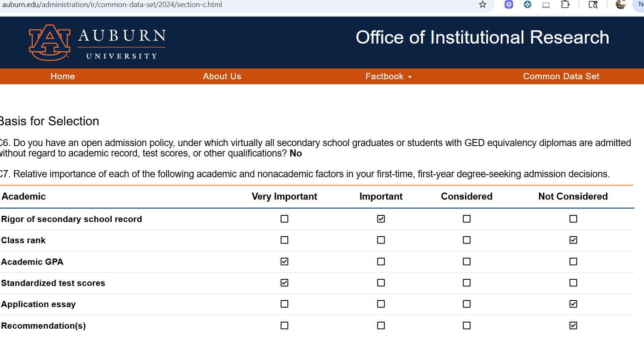Go to the About Us menu item
The width and height of the screenshot is (644, 359).
[x=222, y=76]
